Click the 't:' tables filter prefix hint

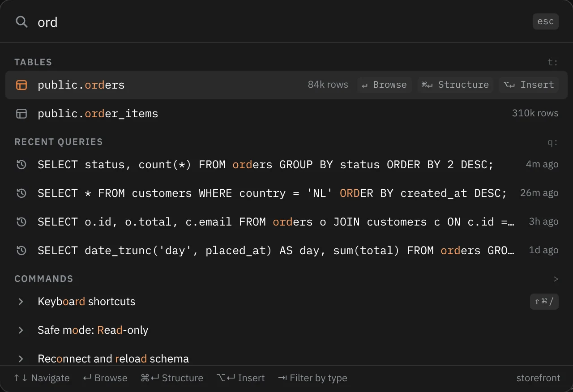(x=553, y=62)
